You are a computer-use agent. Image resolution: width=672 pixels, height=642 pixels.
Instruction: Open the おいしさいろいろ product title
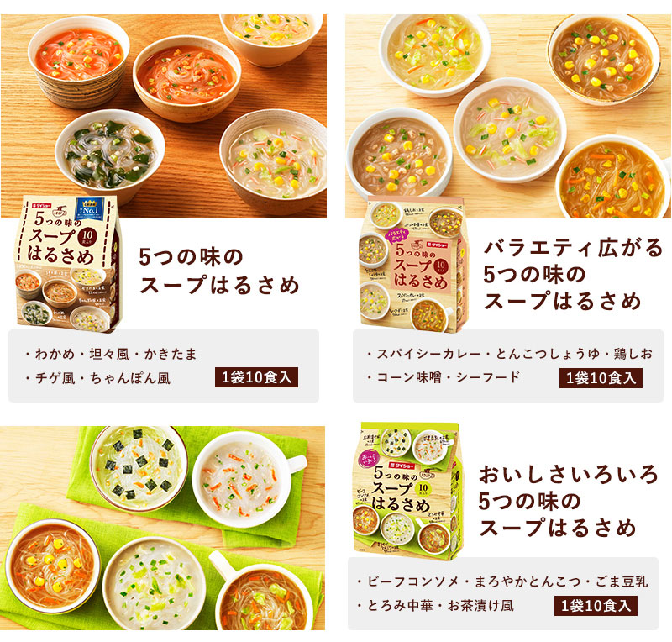[x=568, y=501]
